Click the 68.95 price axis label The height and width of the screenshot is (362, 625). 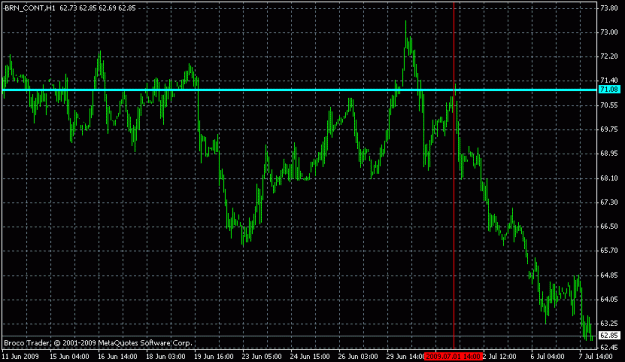tap(609, 153)
